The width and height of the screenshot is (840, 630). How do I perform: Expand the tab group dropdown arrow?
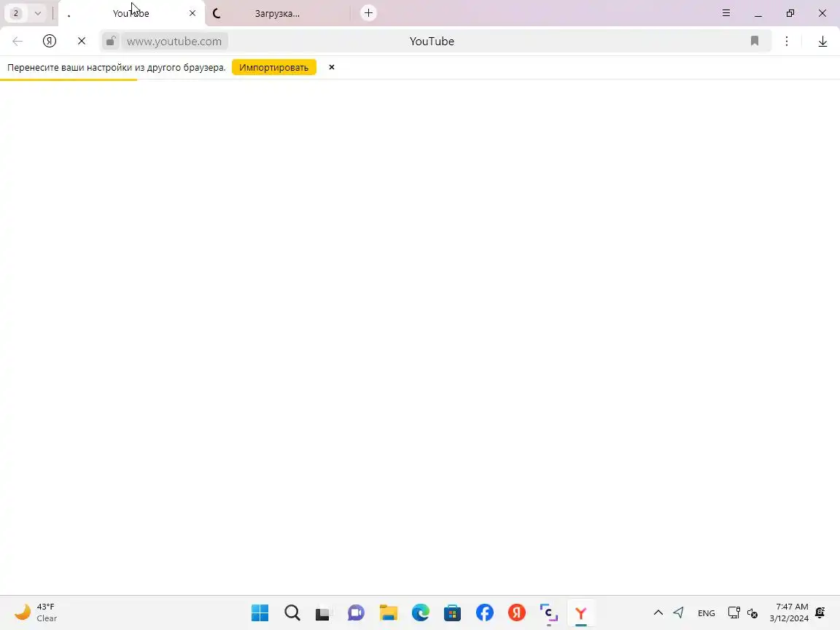coord(38,13)
